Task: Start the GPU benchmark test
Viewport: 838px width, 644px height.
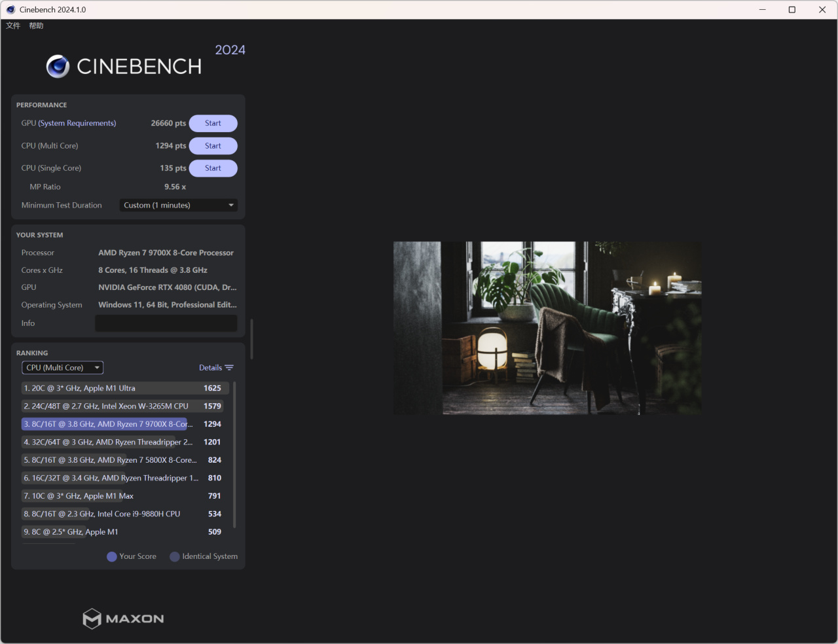Action: pos(213,124)
